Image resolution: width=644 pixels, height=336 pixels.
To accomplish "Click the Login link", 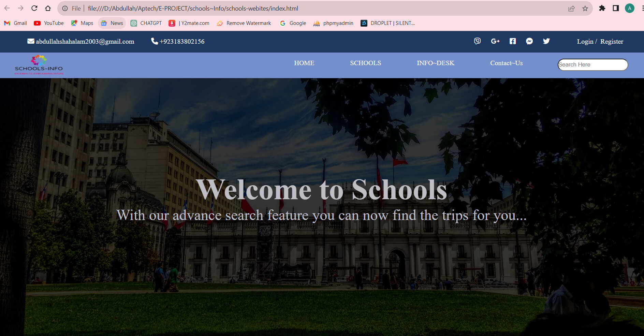I will (585, 41).
